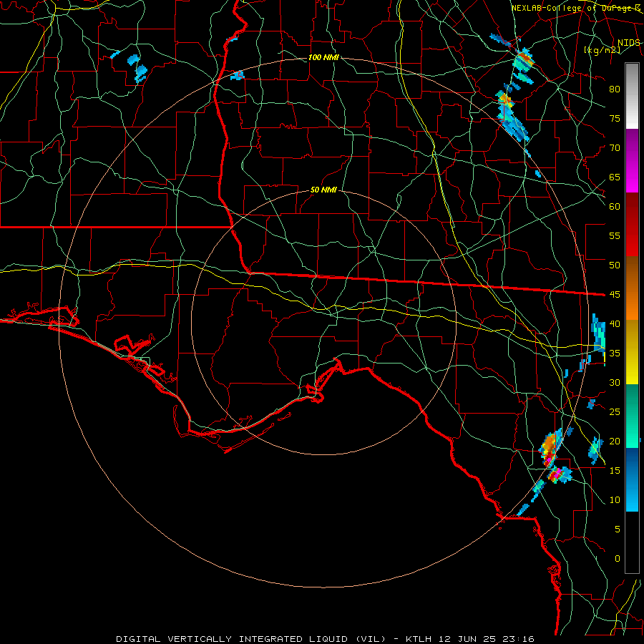The height and width of the screenshot is (644, 644).
Task: Click the orange segment of the color bar
Action: pos(632,288)
